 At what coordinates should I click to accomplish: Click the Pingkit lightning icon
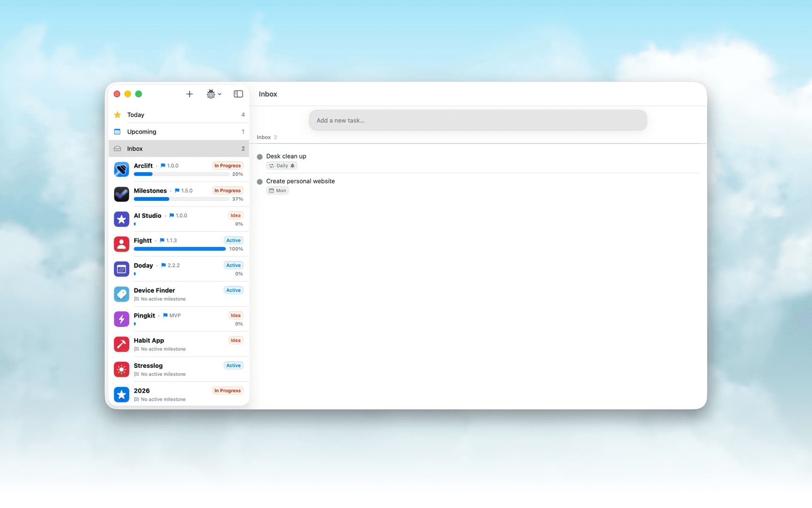click(122, 319)
